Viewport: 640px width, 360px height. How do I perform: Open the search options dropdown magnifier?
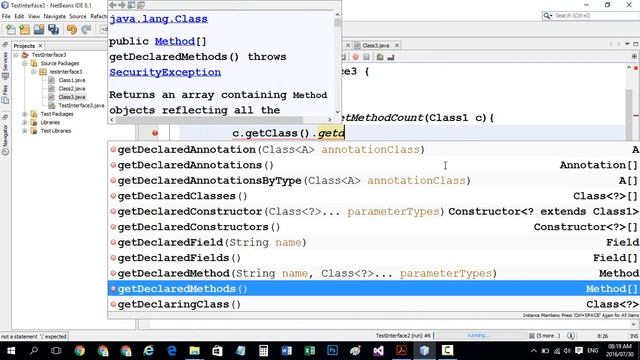click(x=547, y=16)
